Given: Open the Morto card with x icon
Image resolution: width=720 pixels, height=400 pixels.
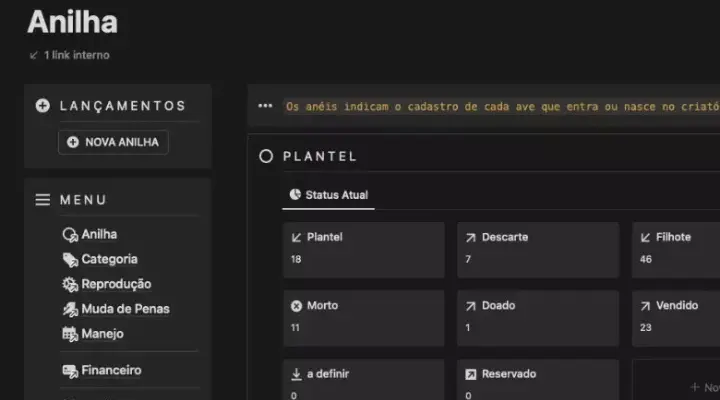Looking at the screenshot, I should pyautogui.click(x=363, y=317).
